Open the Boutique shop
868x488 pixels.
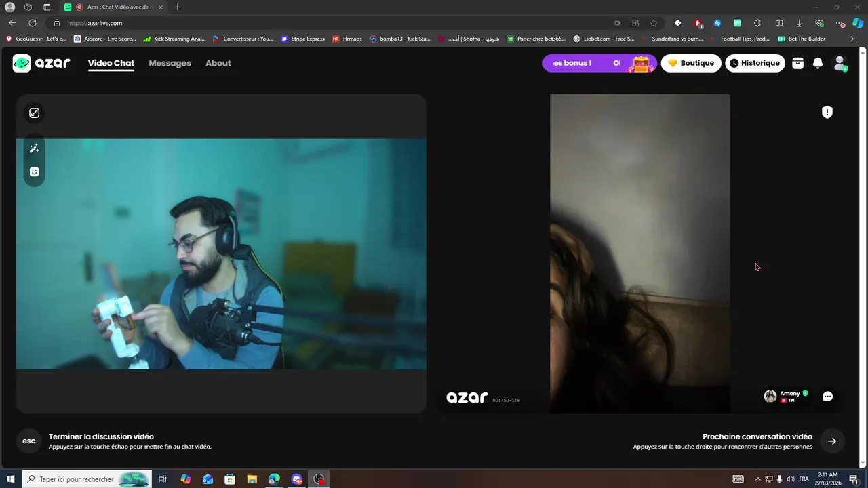click(x=691, y=63)
